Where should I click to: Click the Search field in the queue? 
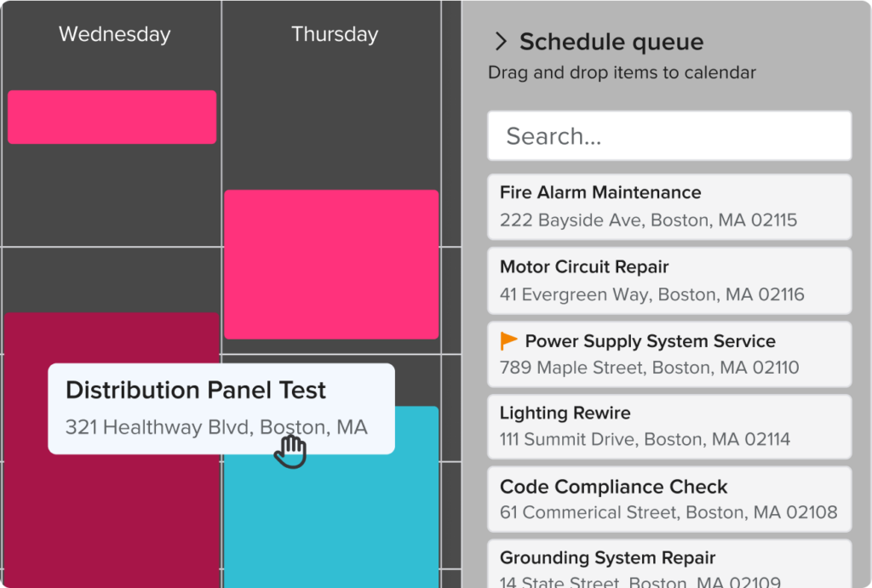pos(668,135)
